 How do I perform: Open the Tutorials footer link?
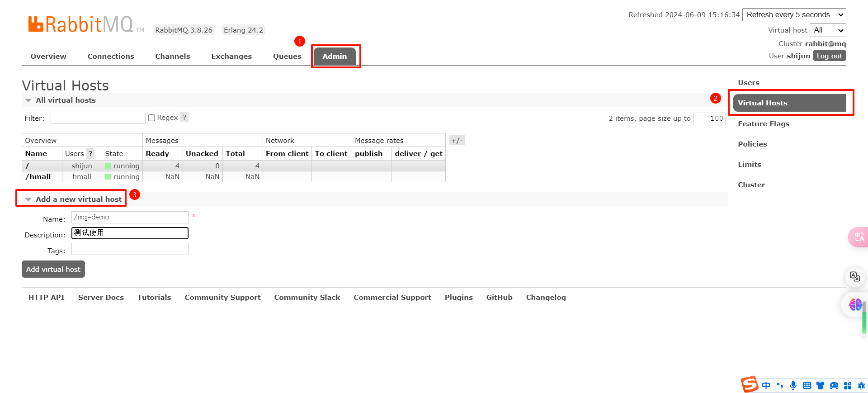pos(154,297)
